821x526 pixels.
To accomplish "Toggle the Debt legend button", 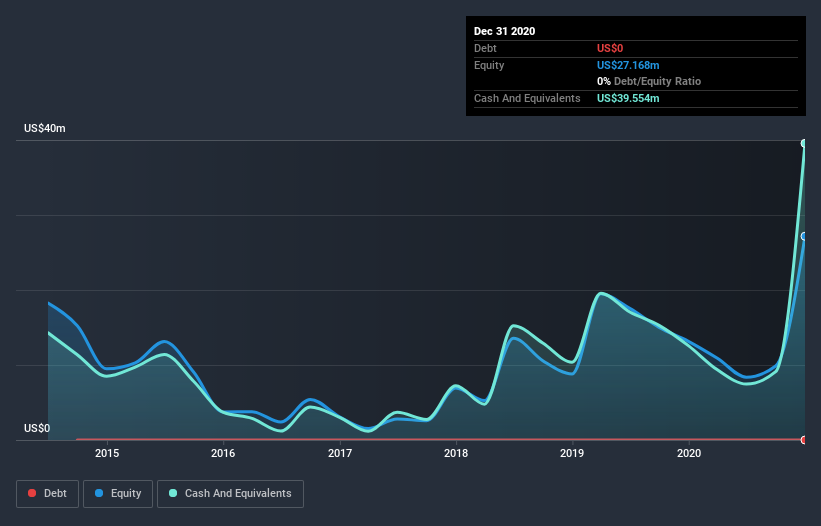I will pos(47,494).
